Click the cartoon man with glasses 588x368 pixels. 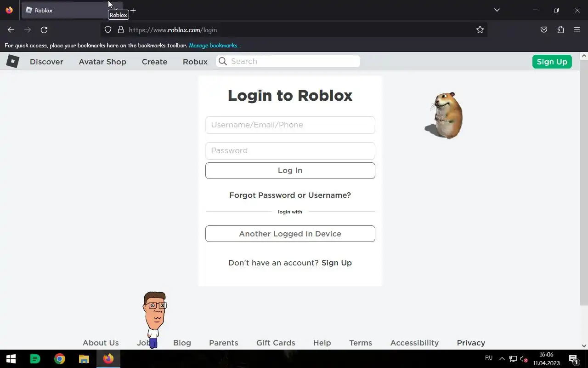[x=155, y=320]
